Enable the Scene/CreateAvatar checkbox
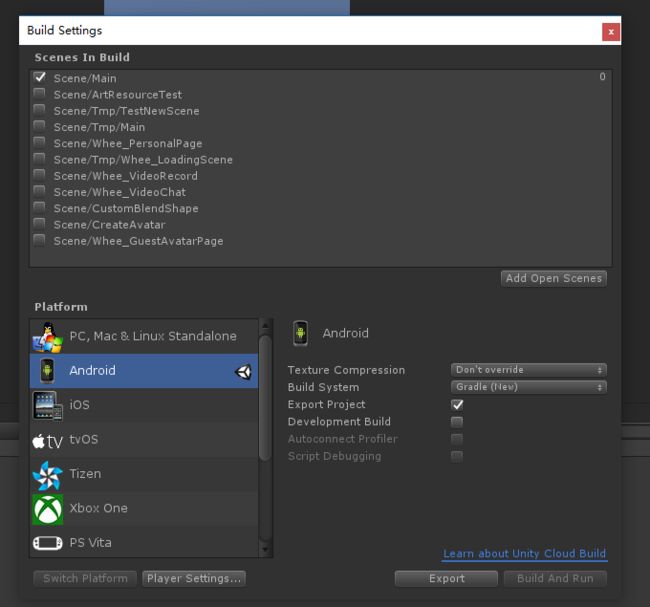 pyautogui.click(x=39, y=223)
